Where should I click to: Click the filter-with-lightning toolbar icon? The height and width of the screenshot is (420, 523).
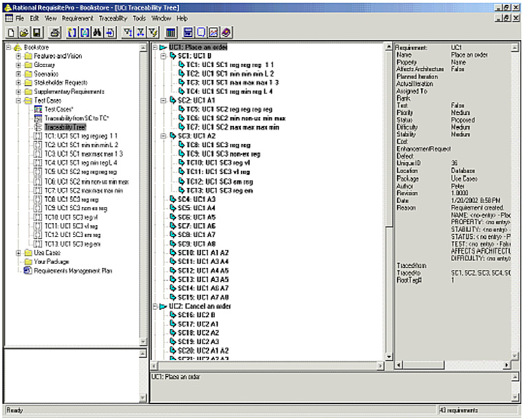[x=153, y=32]
